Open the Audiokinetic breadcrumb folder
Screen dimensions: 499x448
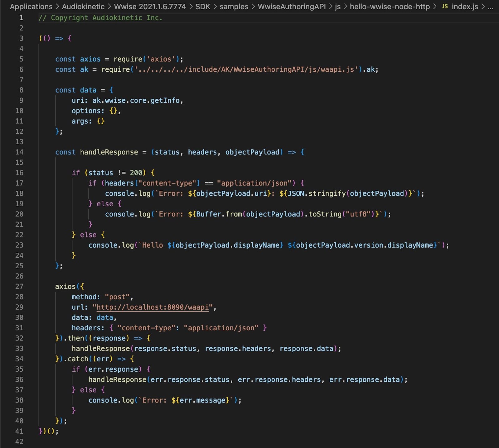tap(83, 7)
